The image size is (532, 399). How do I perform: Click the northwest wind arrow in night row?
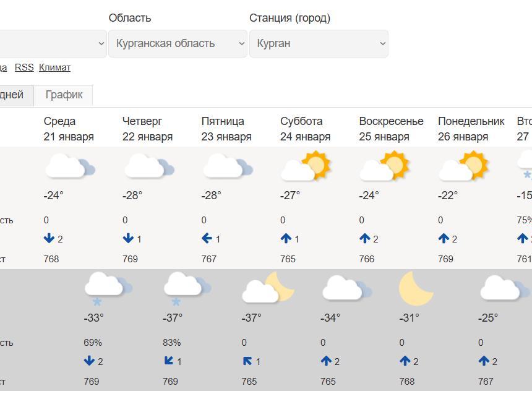(247, 361)
